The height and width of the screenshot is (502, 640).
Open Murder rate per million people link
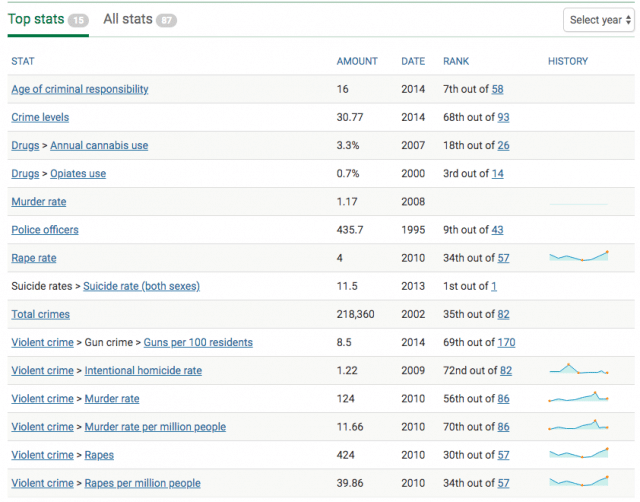(x=155, y=427)
